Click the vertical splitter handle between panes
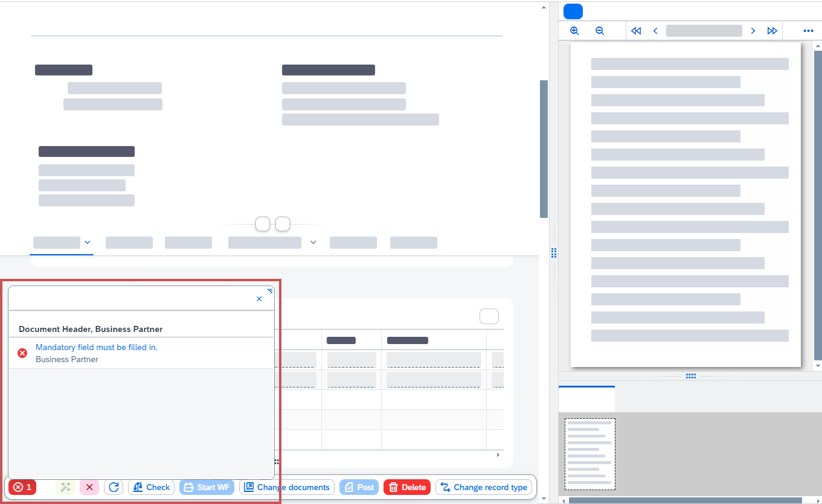The height and width of the screenshot is (504, 822). pos(554,253)
